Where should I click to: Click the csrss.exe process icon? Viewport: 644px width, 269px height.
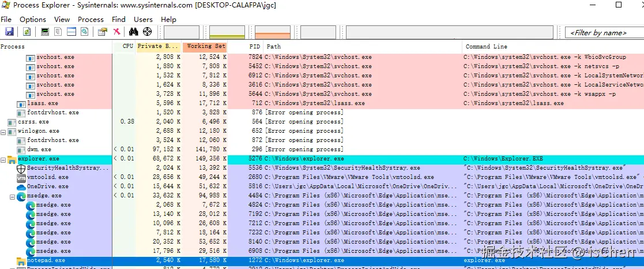[x=12, y=122]
